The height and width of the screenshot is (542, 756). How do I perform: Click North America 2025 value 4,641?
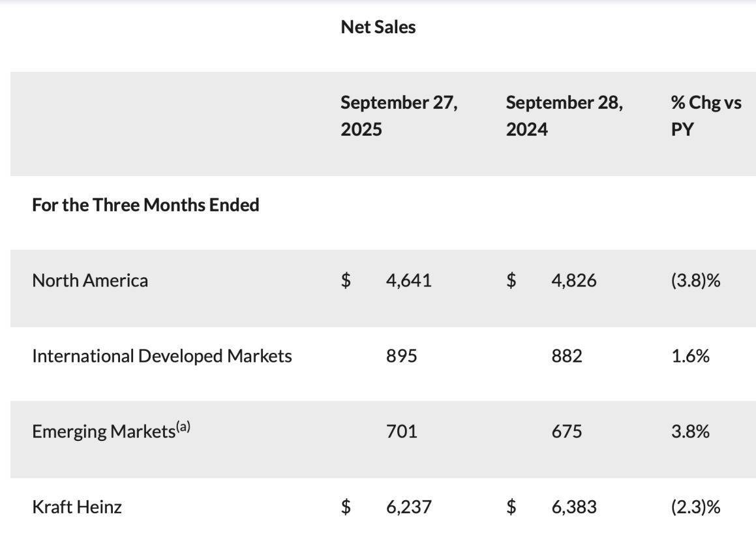click(408, 280)
